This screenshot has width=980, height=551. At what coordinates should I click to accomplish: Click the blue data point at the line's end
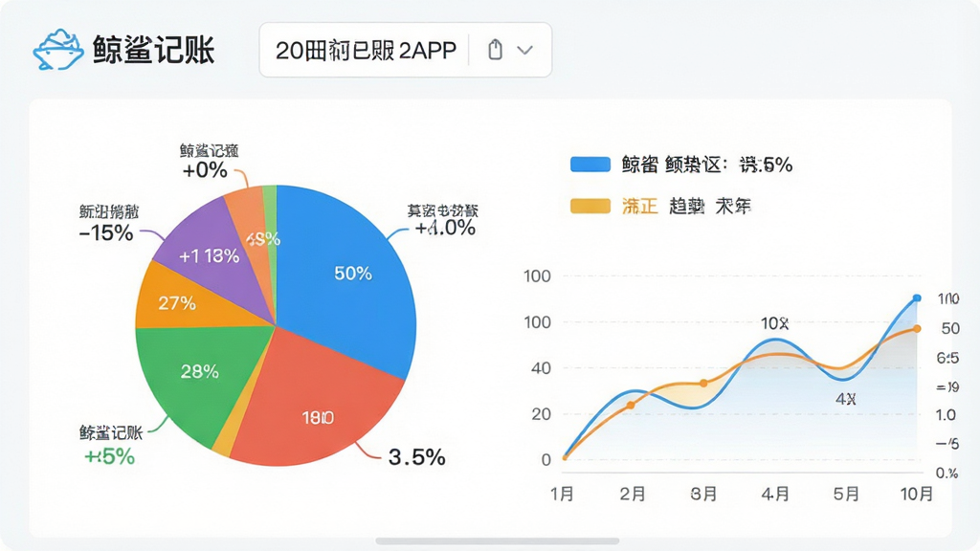pos(917,298)
